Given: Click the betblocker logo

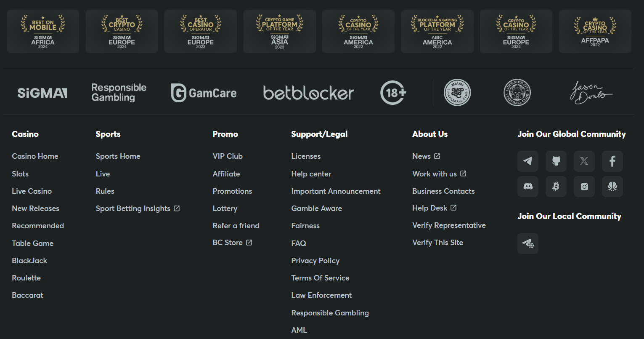Looking at the screenshot, I should pos(308,93).
